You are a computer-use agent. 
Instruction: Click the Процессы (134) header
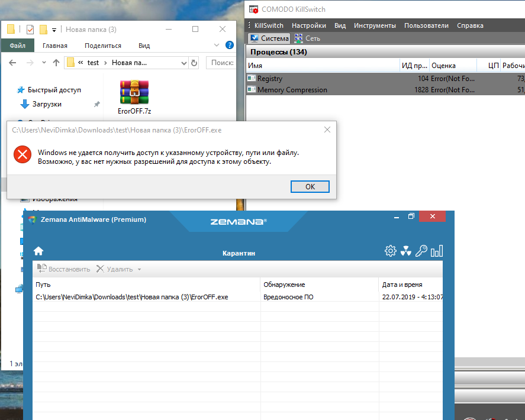279,52
